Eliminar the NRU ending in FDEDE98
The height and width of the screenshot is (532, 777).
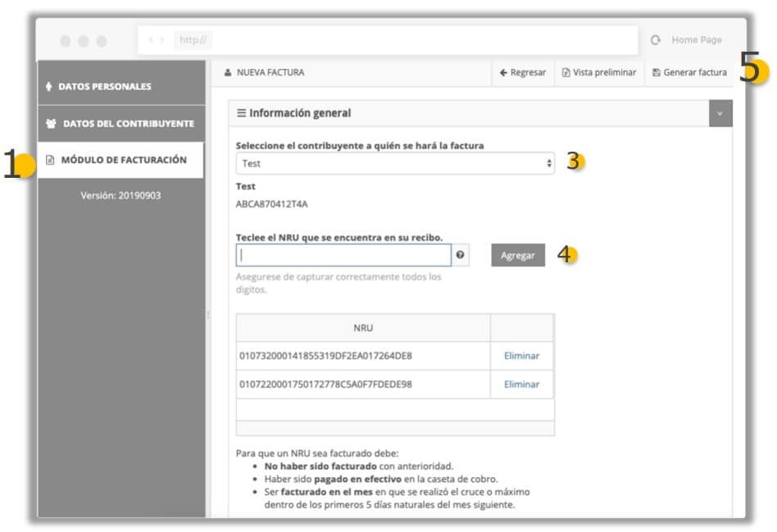click(x=521, y=384)
